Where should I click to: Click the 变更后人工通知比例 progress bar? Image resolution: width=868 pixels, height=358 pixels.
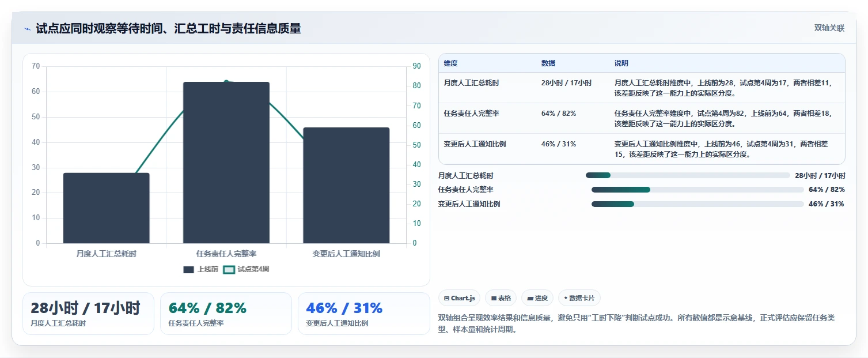[698, 204]
